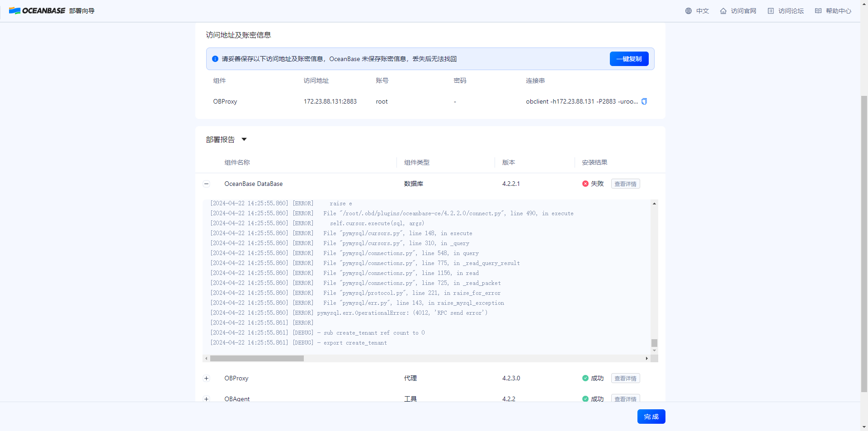Click the obclient connection string text
This screenshot has height=431, width=868.
tap(582, 101)
